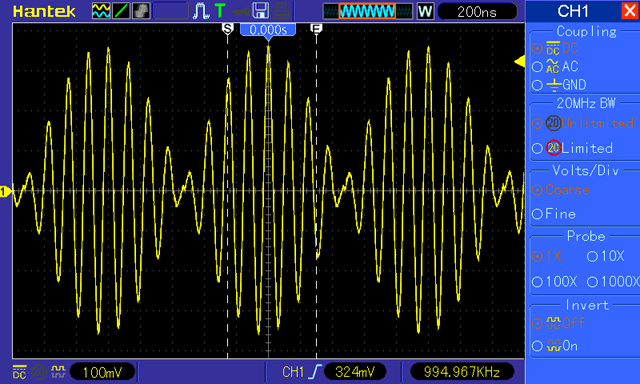Choose Fine volts per division

554,214
